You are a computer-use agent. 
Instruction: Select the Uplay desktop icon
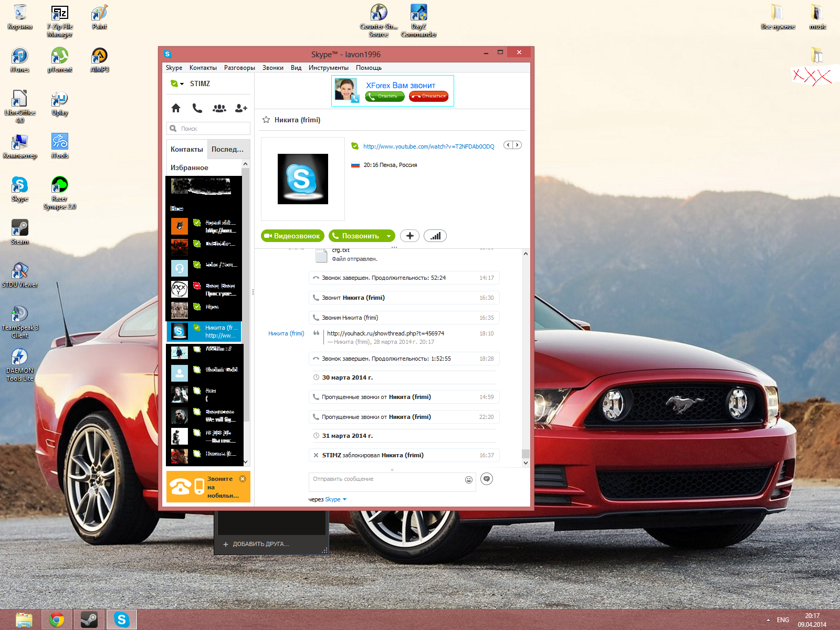[60, 103]
